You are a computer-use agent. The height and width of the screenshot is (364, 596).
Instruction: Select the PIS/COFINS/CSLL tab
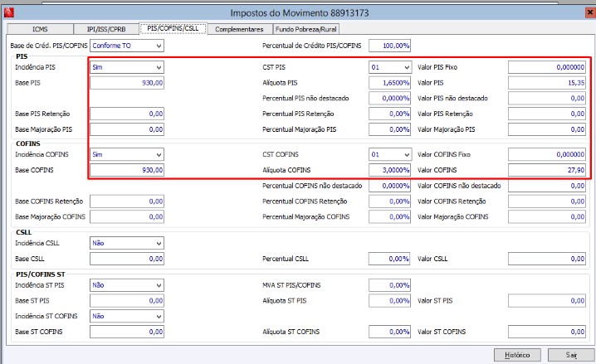[173, 28]
